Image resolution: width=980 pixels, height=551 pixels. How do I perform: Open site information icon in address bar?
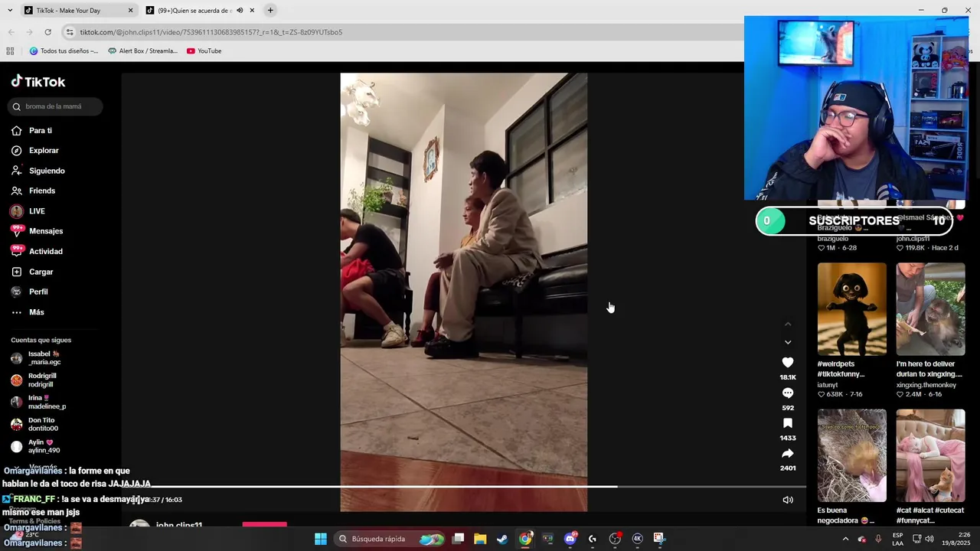70,32
